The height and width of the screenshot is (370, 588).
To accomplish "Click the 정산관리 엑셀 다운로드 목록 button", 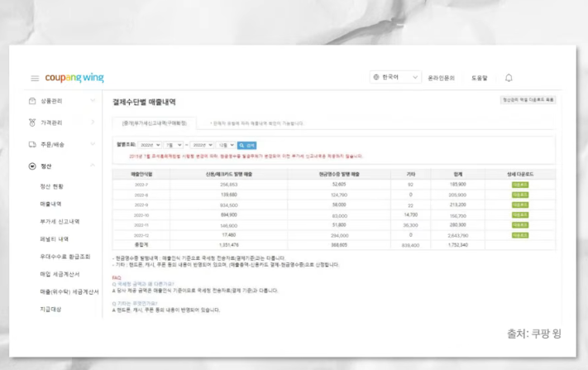I will coord(528,100).
